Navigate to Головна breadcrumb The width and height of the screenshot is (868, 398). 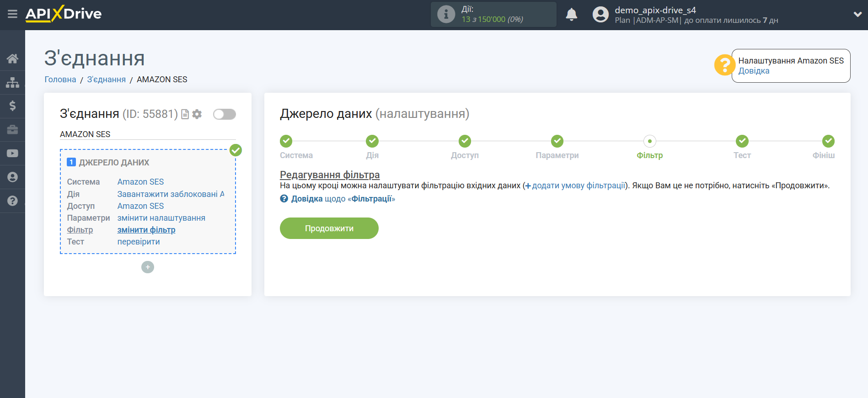(60, 80)
